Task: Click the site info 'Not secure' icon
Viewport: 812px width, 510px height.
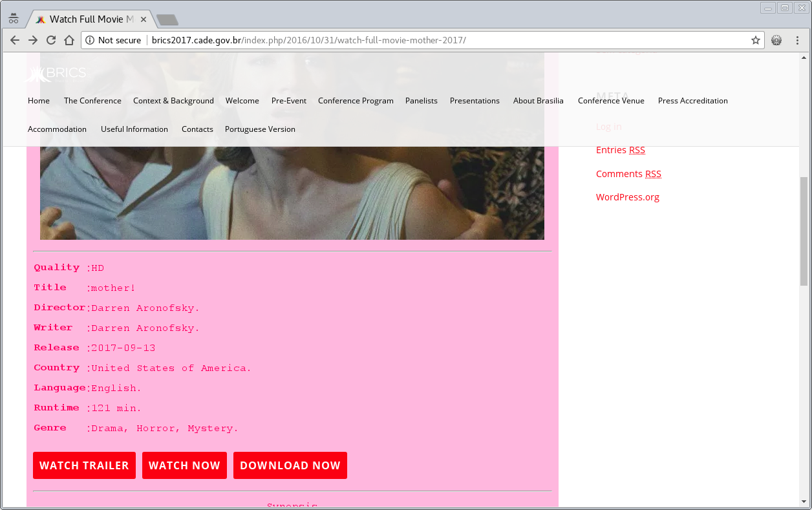Action: (x=90, y=40)
